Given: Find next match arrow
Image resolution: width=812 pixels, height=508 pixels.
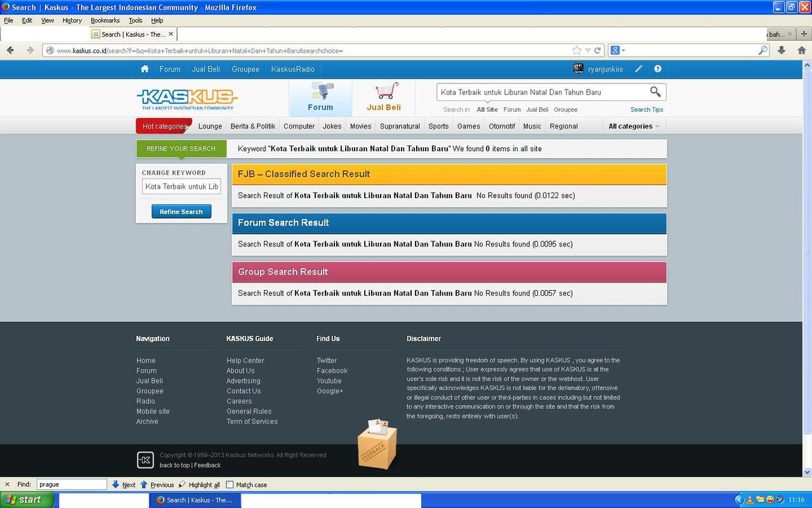Looking at the screenshot, I should 124,485.
